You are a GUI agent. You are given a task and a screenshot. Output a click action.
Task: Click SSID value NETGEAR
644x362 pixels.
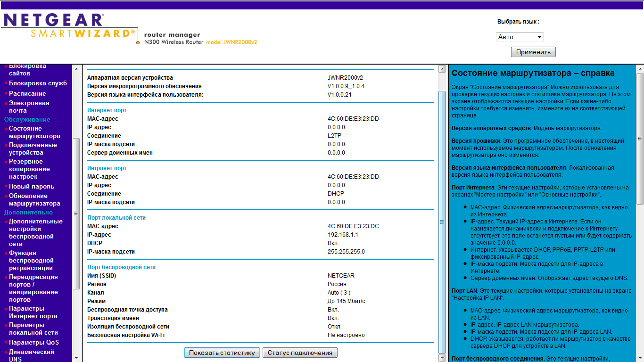click(x=341, y=276)
